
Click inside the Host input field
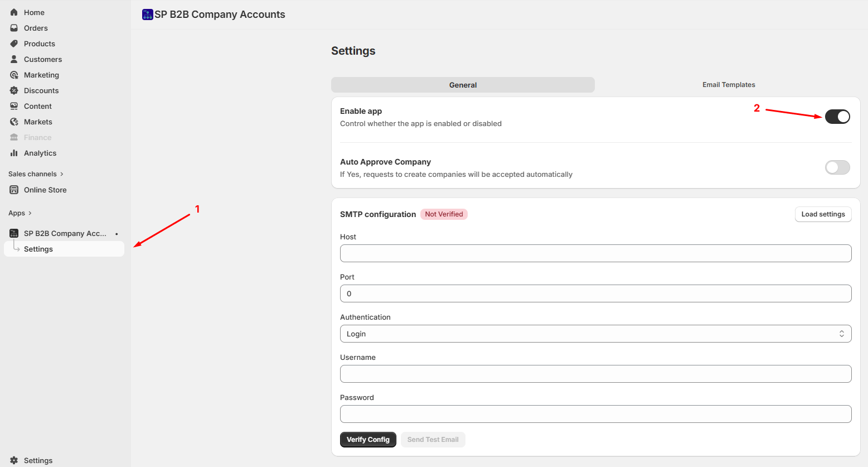(x=595, y=253)
